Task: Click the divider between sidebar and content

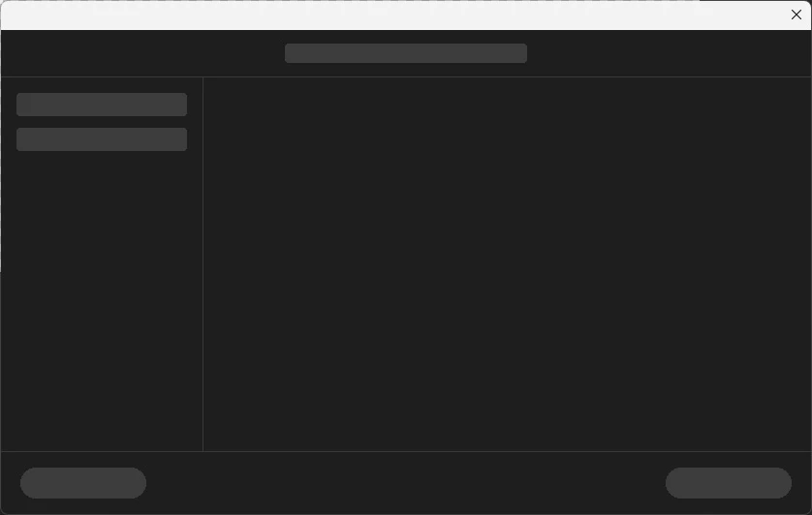Action: (203, 264)
